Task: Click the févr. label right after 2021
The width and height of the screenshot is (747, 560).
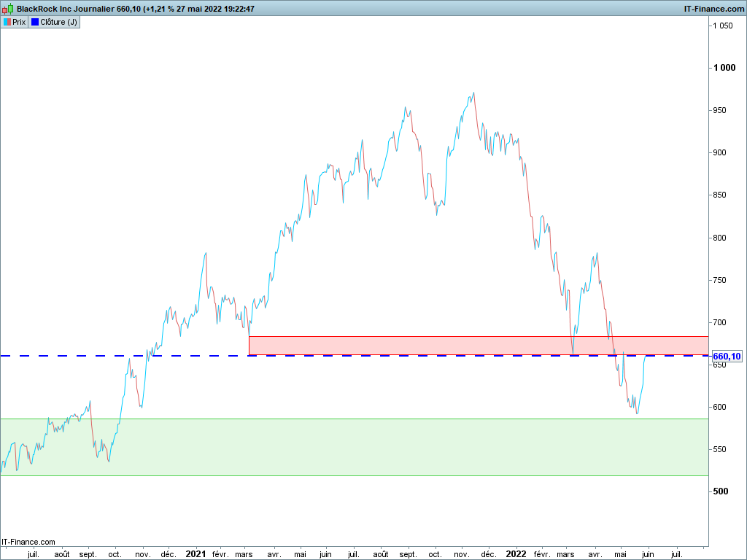Action: tap(220, 554)
